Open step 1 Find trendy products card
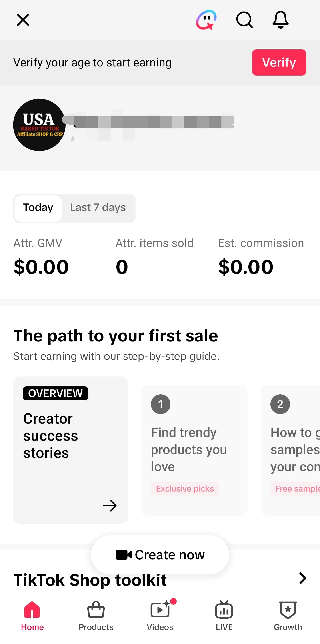The image size is (320, 644). pos(194,450)
